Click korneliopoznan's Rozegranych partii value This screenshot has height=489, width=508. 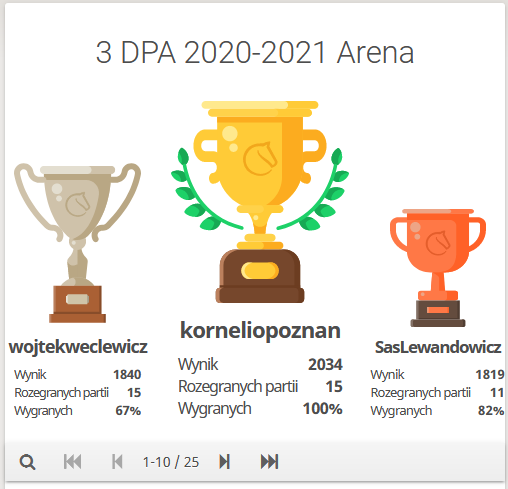point(334,387)
